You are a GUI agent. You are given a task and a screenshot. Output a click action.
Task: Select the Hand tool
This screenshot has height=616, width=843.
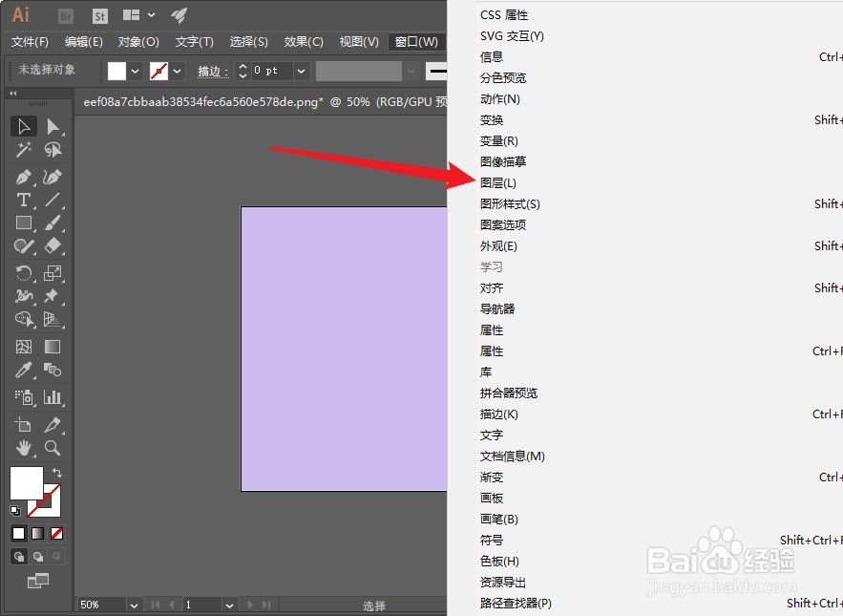[x=24, y=448]
